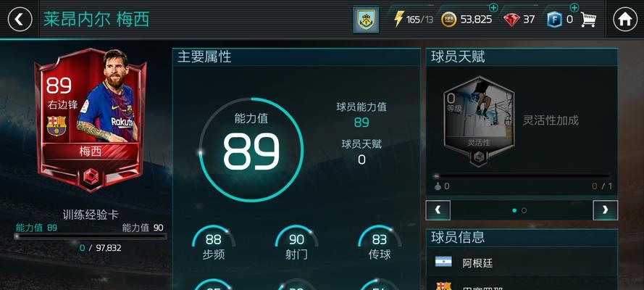Tap the training experience progress bar

pos(91,236)
